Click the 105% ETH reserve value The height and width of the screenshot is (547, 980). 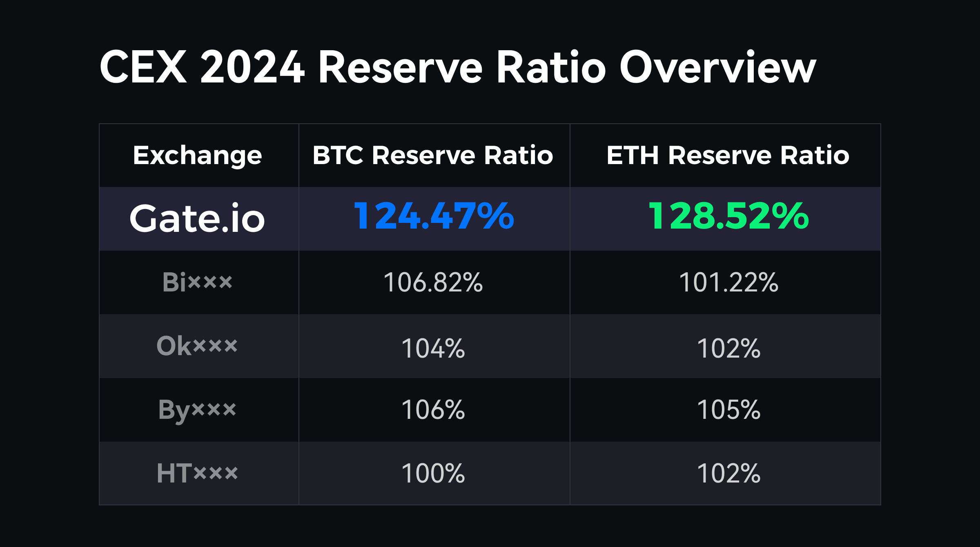[728, 410]
